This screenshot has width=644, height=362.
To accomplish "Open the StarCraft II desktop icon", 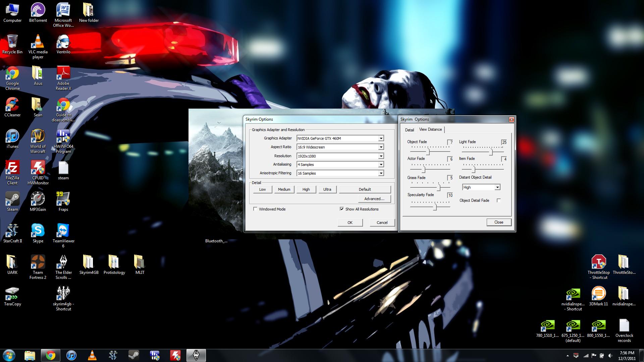I will tap(12, 233).
